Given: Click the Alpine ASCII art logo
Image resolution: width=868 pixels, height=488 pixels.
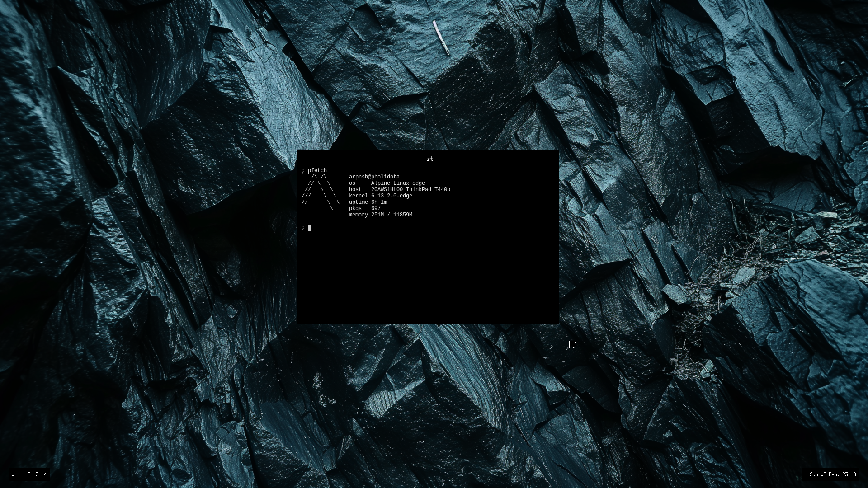Looking at the screenshot, I should coord(321,192).
